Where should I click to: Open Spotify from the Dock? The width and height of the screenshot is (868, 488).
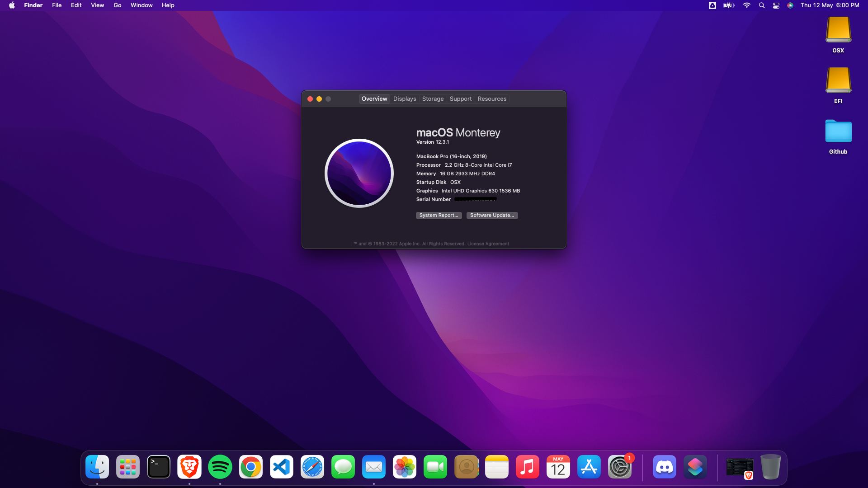coord(220,467)
